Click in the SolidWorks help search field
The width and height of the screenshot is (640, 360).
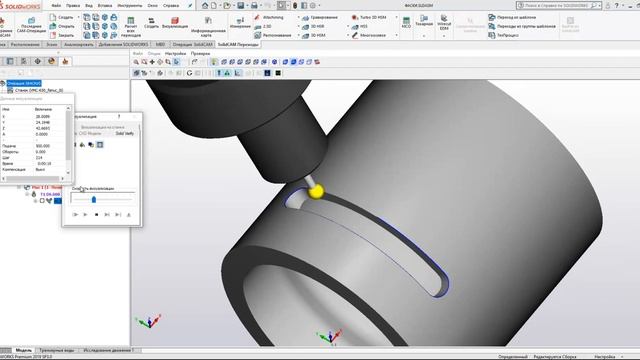click(557, 6)
